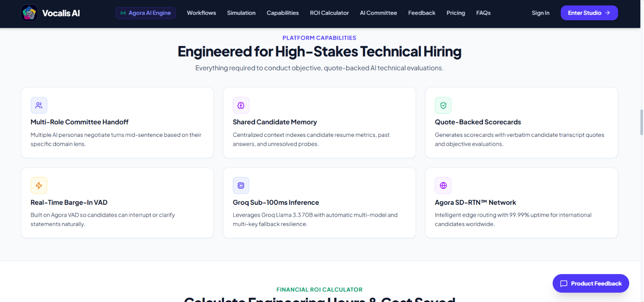Click the Groq Sub-100ms Inference heading
Image resolution: width=644 pixels, height=302 pixels.
(276, 202)
